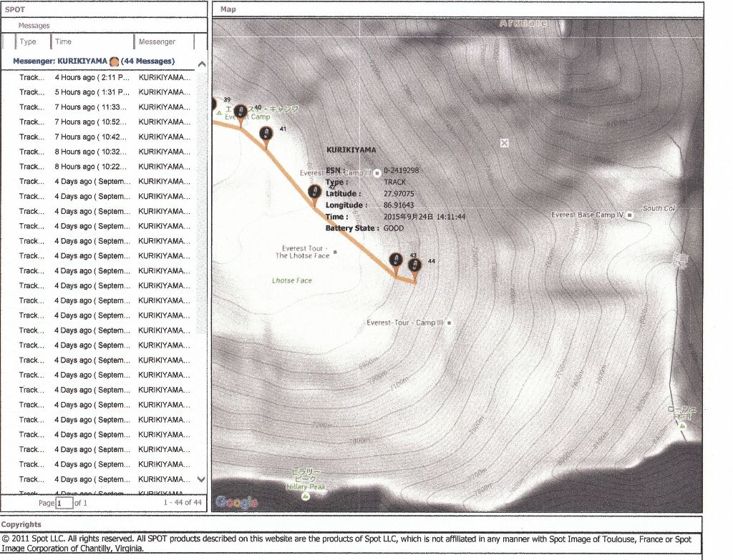
Task: Select track message 7 Hours ago 11:33
Action: click(105, 107)
